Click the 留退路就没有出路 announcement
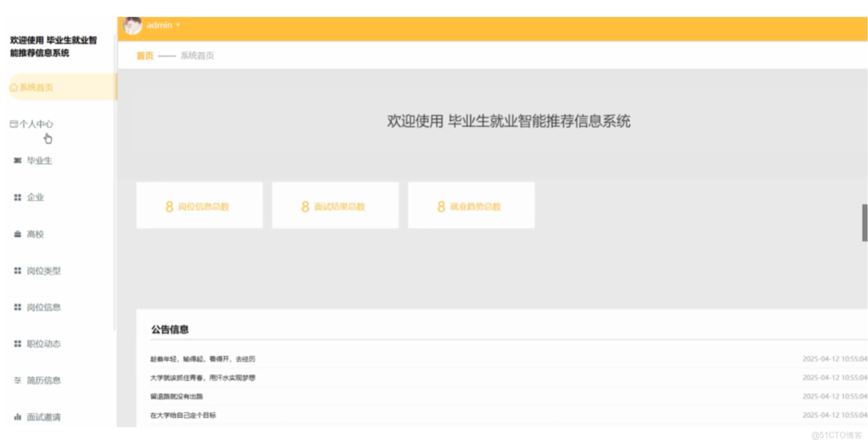The image size is (868, 445). tap(176, 395)
